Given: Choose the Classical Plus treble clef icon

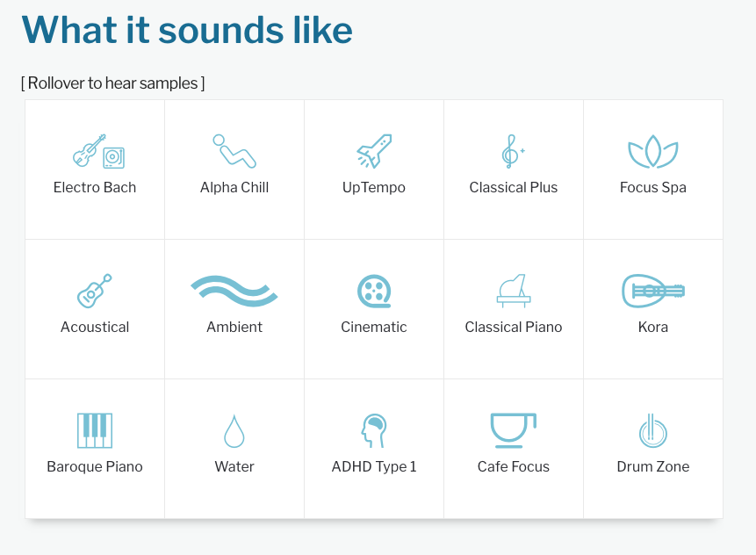Looking at the screenshot, I should click(x=512, y=151).
